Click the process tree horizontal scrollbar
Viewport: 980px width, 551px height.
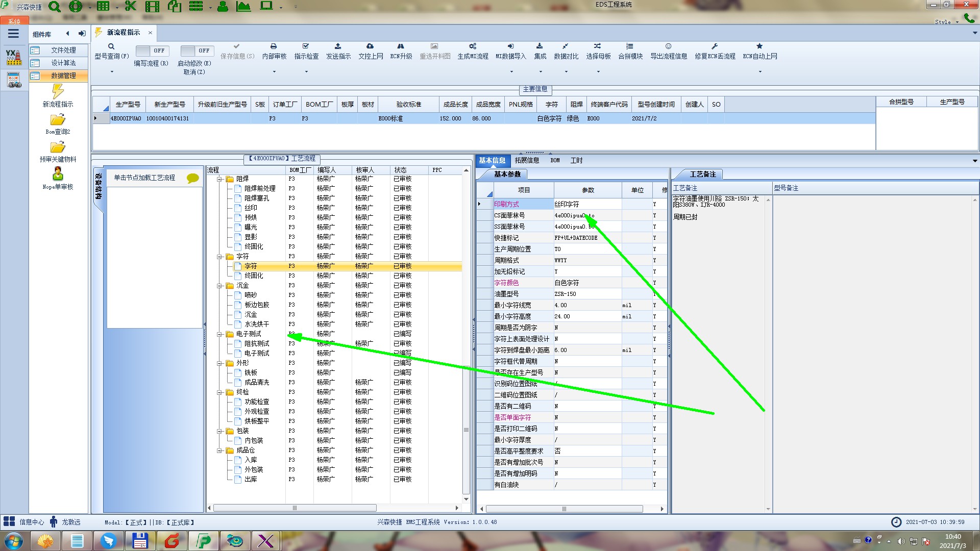(x=295, y=508)
